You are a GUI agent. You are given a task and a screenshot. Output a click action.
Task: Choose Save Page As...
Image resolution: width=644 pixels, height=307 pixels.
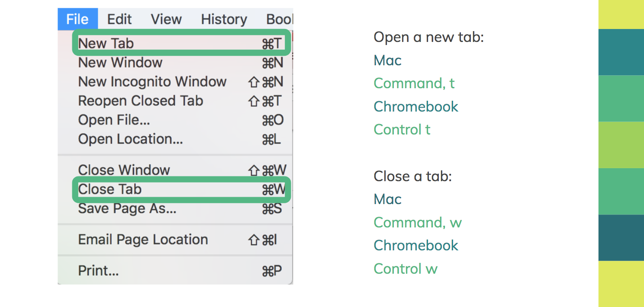point(127,208)
